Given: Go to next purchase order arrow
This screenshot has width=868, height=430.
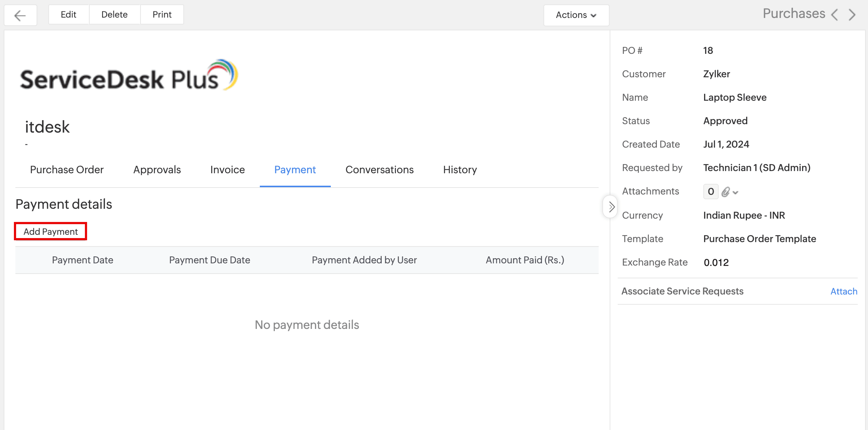Looking at the screenshot, I should coord(852,15).
